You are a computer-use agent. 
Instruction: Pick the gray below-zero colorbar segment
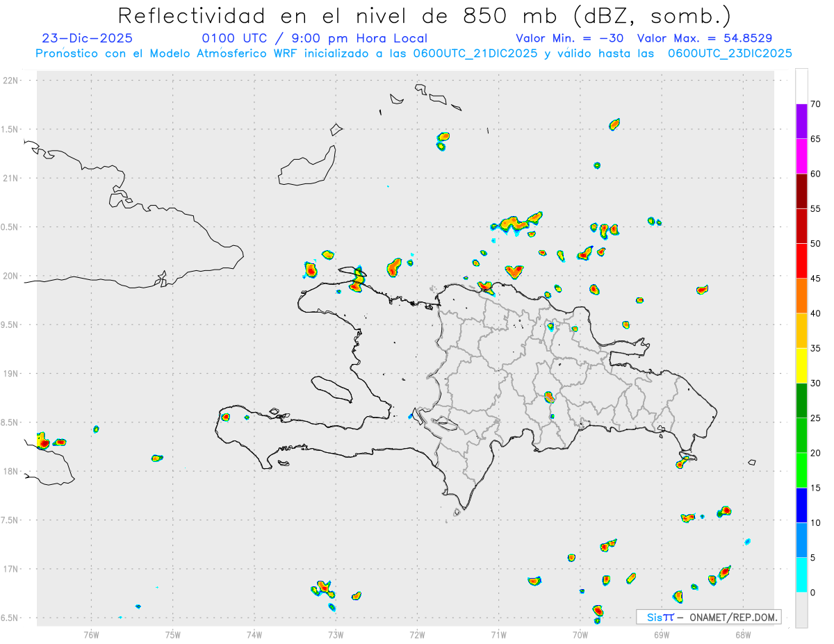tap(801, 610)
